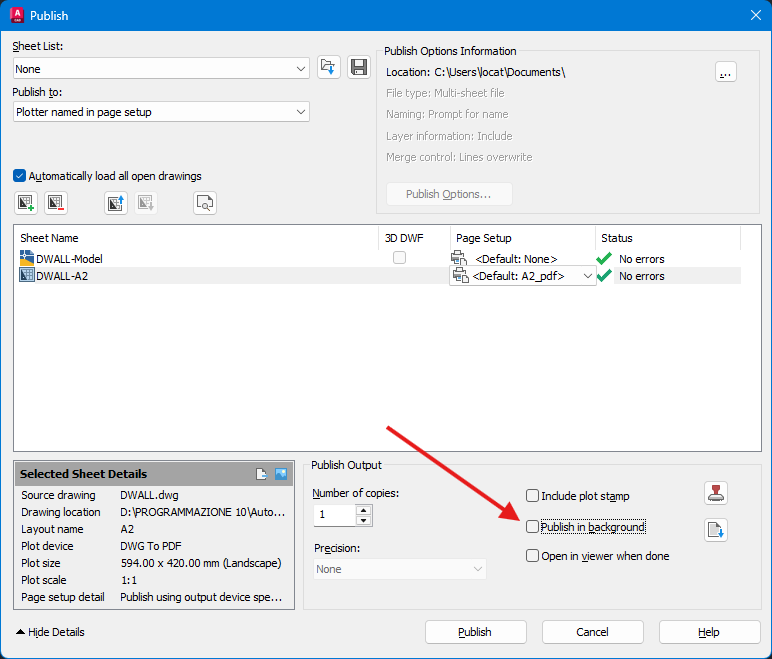Click the DWALL.dwg source drawing value
The height and width of the screenshot is (659, 772).
(x=149, y=495)
